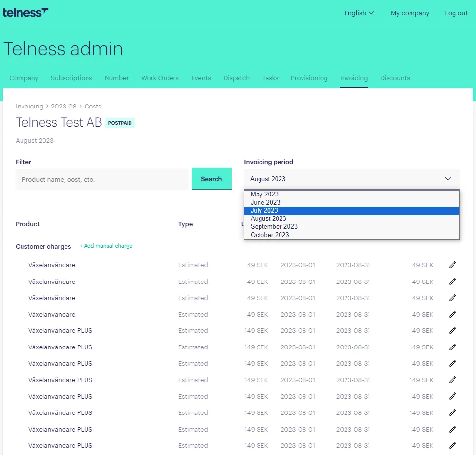Image resolution: width=476 pixels, height=455 pixels.
Task: Click the My company link
Action: coord(410,13)
